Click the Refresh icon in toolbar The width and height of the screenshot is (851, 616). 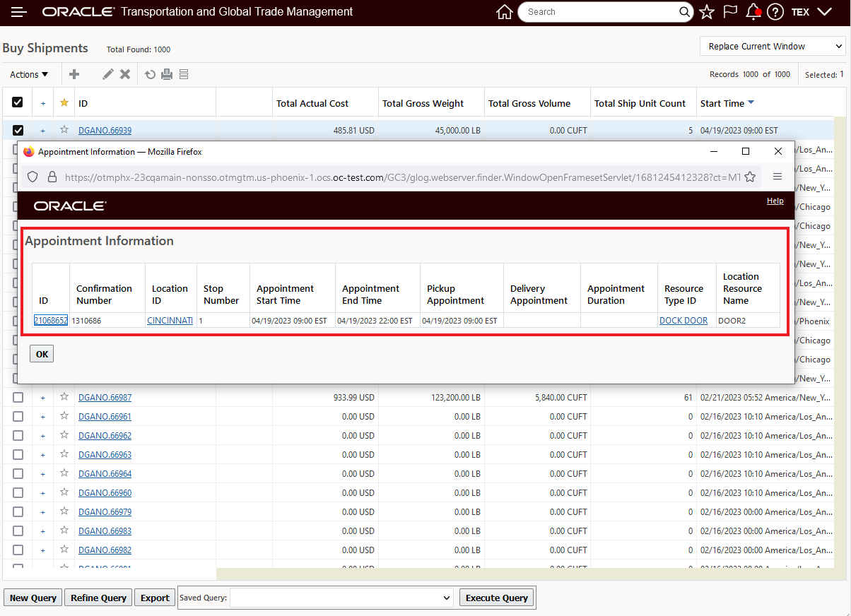coord(150,74)
